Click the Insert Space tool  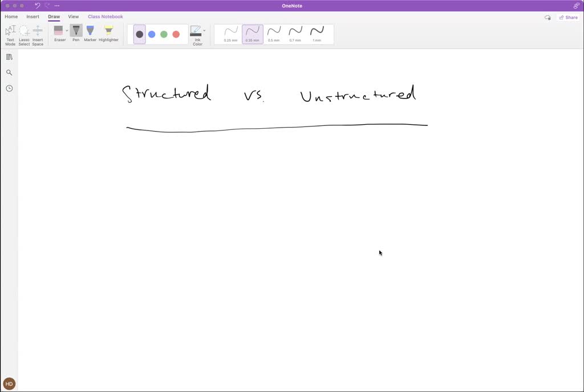click(37, 34)
